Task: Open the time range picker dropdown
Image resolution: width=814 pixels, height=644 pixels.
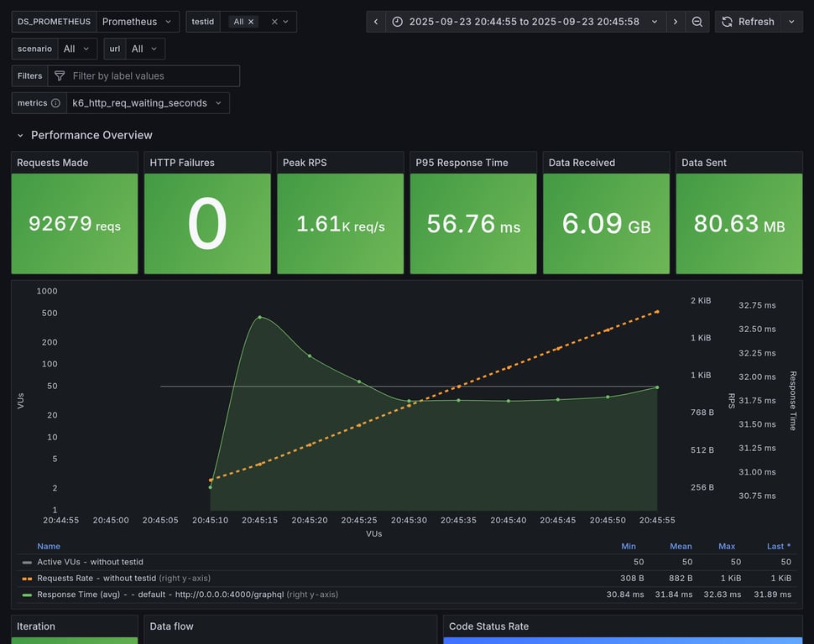Action: pyautogui.click(x=526, y=22)
